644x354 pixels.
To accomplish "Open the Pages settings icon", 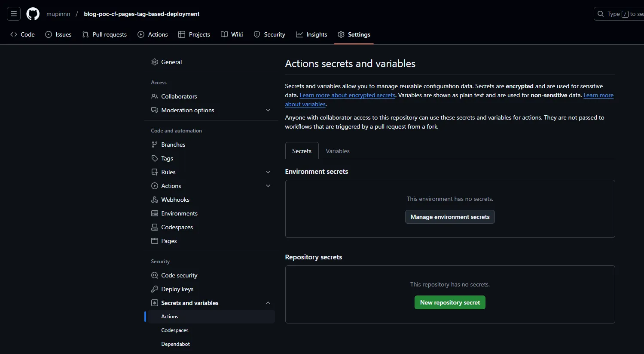I will (155, 241).
